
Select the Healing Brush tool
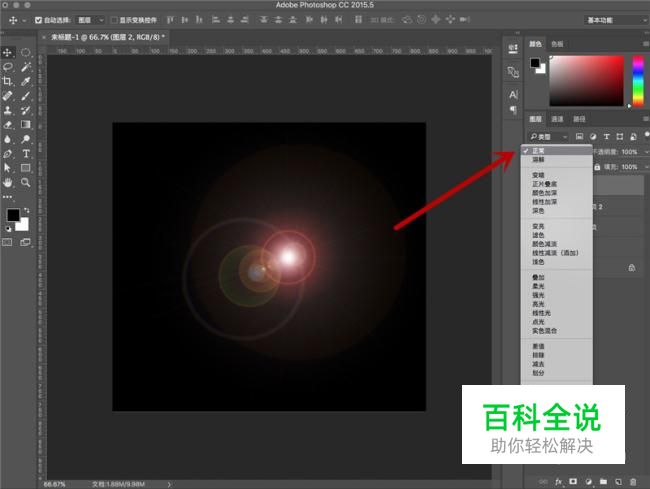coord(7,96)
